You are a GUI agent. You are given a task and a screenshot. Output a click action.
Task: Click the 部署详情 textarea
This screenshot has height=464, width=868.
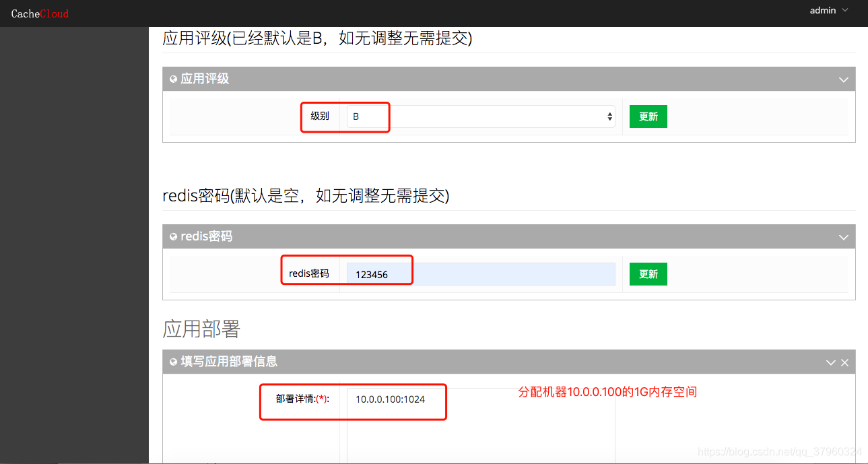(x=481, y=426)
